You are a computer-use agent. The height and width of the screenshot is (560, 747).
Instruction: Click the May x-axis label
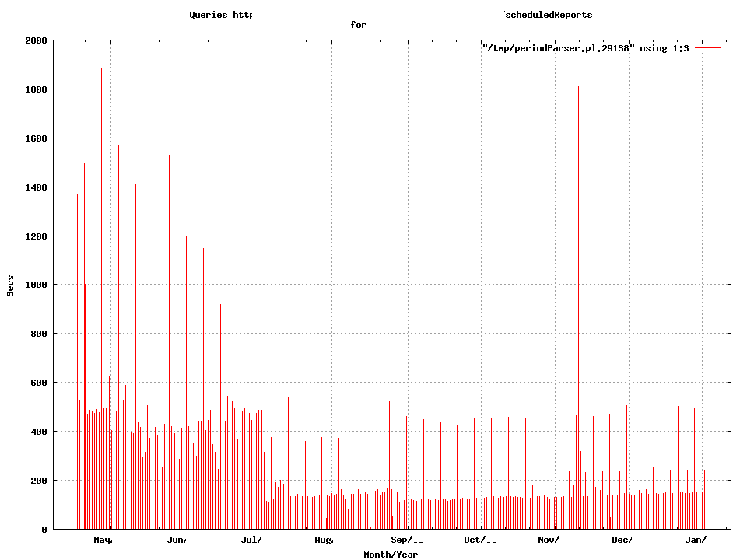(x=103, y=540)
